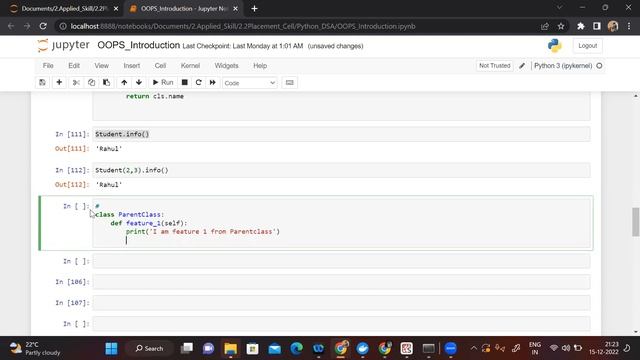Move selected cell down arrow icon
Image resolution: width=640 pixels, height=360 pixels.
coord(139,82)
